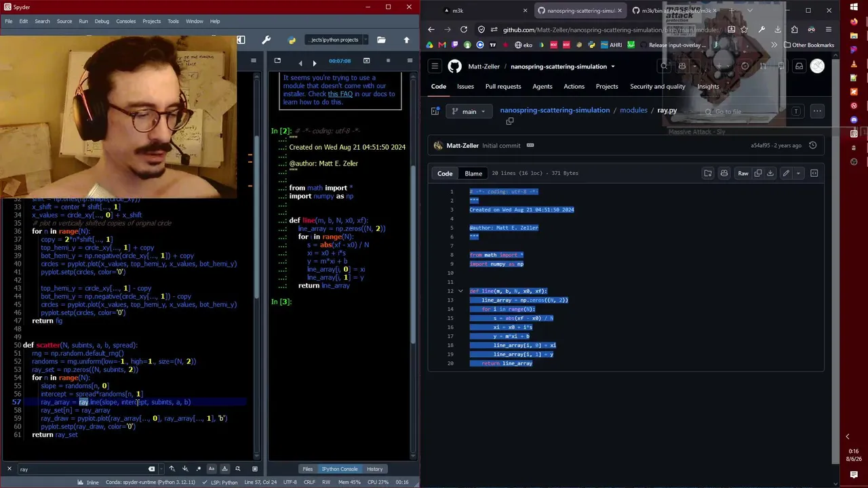Open more edit options dropdown for ray.py

798,174
